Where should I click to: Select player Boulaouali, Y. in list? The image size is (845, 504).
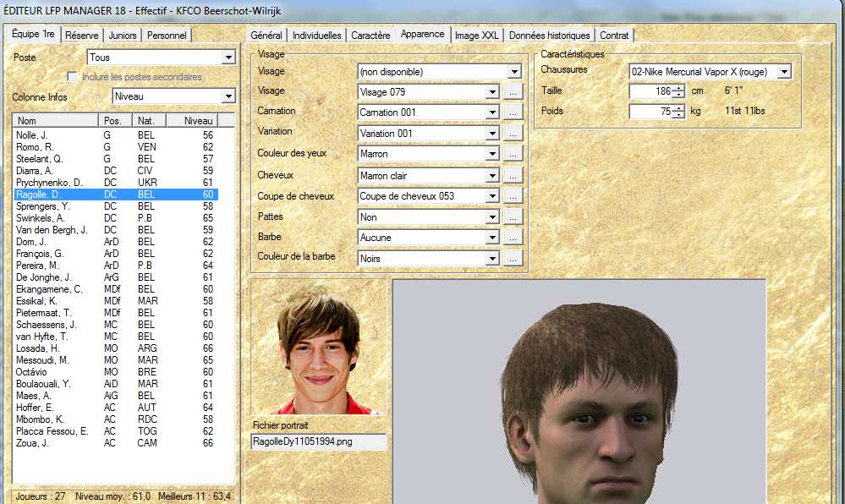[116, 384]
